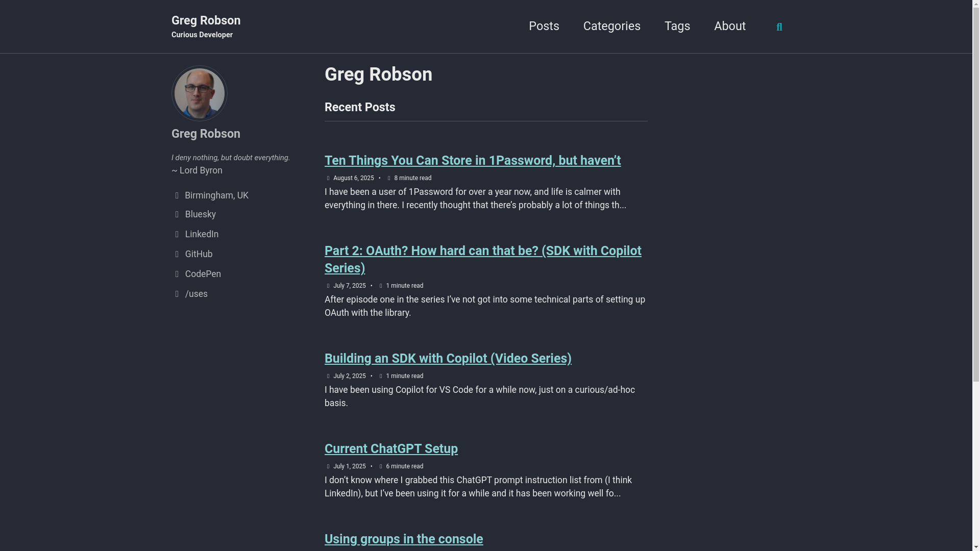
Task: Click Greg Robson's avatar photo
Action: (200, 93)
